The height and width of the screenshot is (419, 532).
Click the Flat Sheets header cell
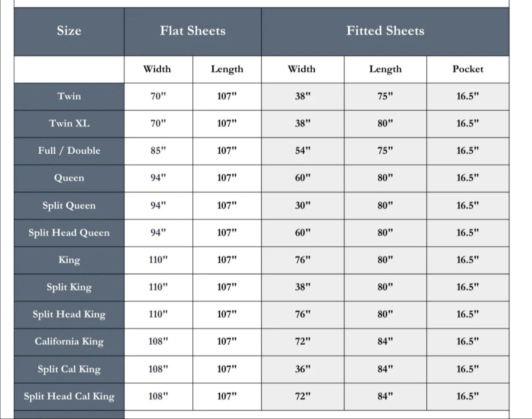[x=193, y=31]
